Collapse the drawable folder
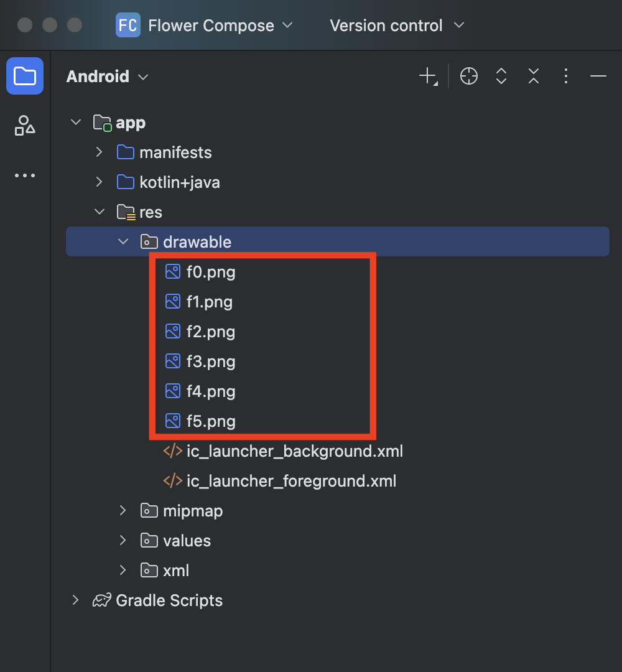The width and height of the screenshot is (622, 672). (x=123, y=241)
